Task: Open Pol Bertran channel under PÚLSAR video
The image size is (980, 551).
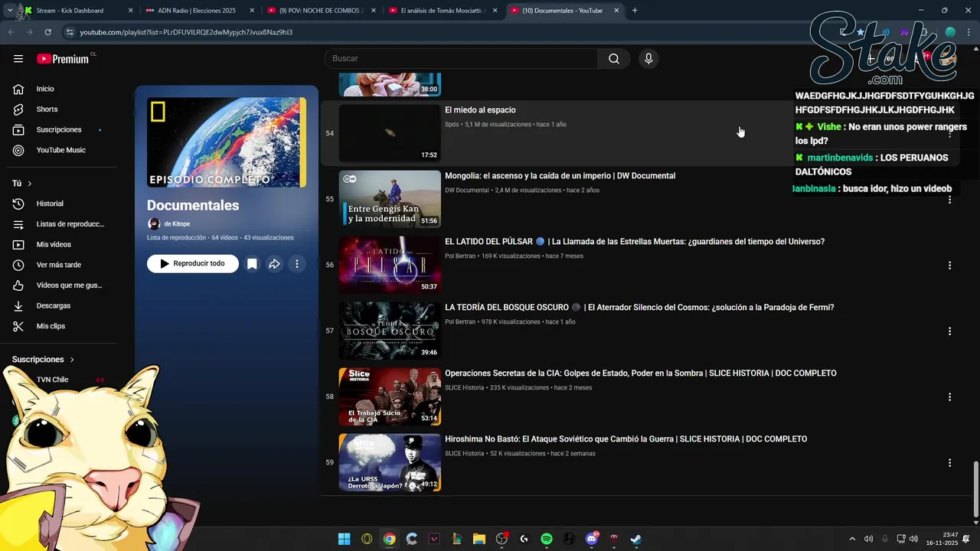Action: point(460,256)
